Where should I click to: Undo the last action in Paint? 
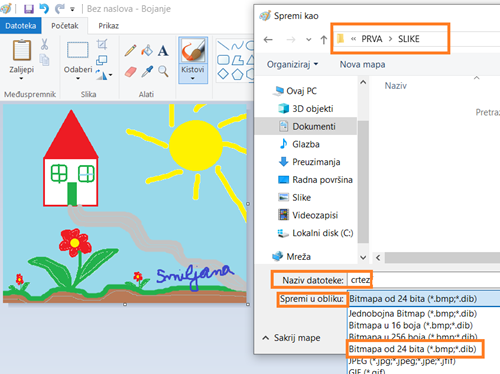[44, 8]
